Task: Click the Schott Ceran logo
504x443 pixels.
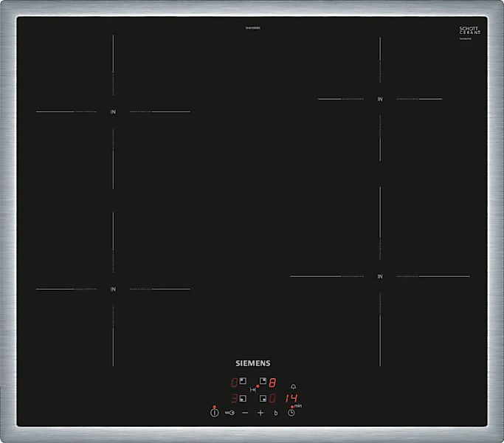Action: 469,31
